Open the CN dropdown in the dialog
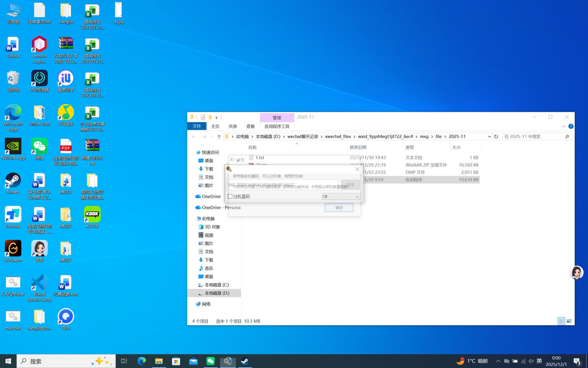Screen dimensions: 588x368 [x=340, y=196]
